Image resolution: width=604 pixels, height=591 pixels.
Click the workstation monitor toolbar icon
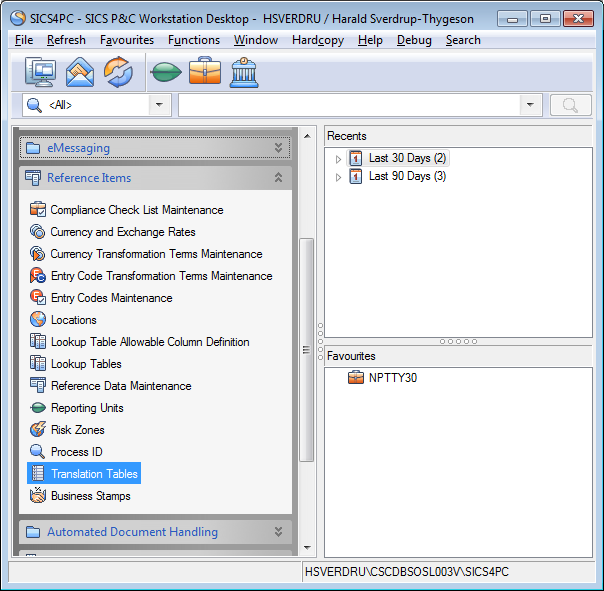pos(40,73)
